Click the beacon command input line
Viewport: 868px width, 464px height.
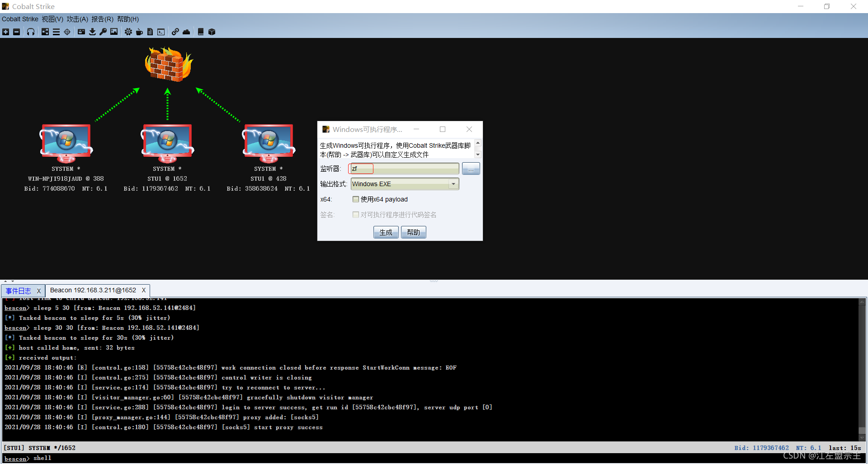click(434, 458)
